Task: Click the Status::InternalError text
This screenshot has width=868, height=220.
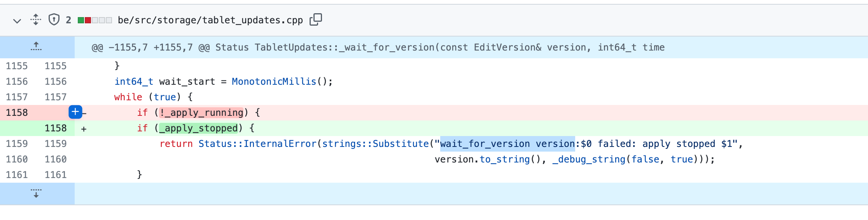Action: point(257,144)
